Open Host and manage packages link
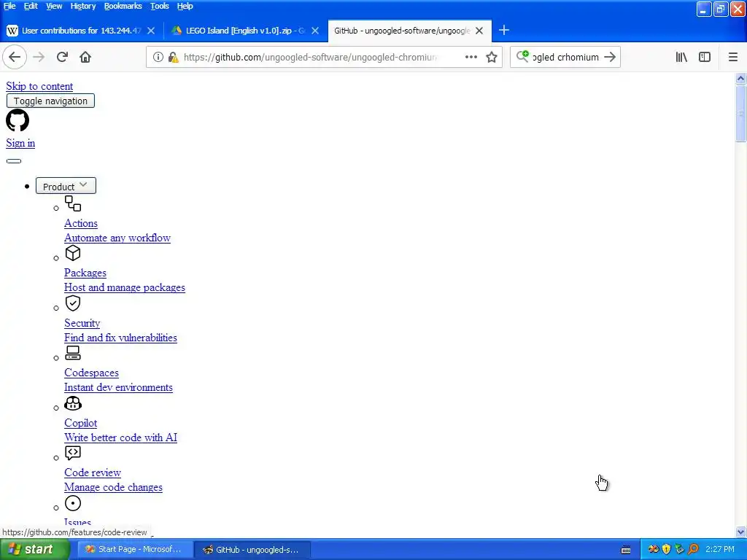747x560 pixels. click(x=125, y=287)
